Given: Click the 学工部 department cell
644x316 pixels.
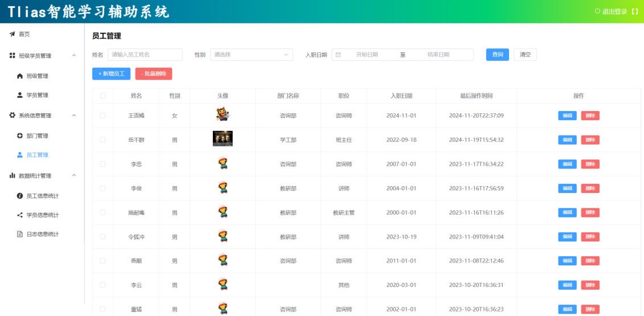Looking at the screenshot, I should tap(288, 139).
